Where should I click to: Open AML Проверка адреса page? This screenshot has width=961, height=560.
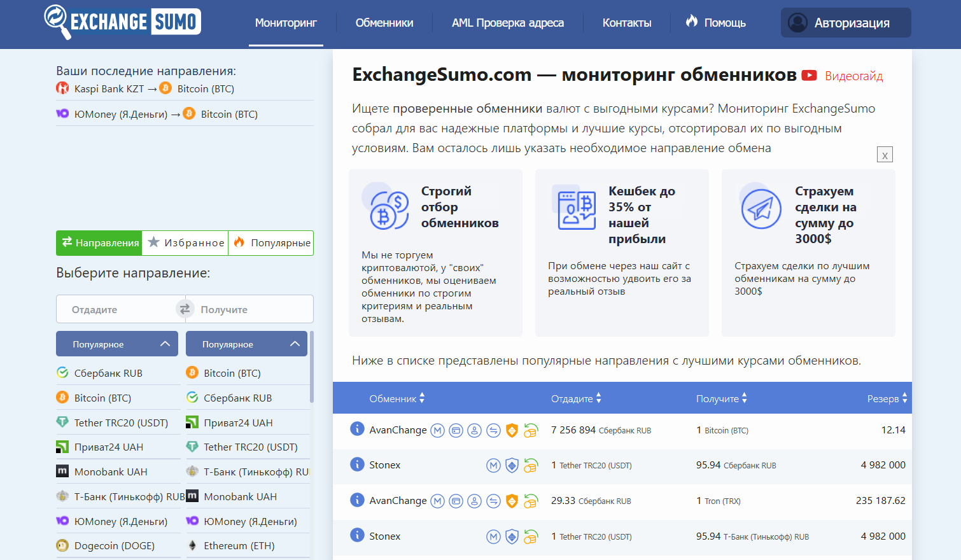(508, 23)
